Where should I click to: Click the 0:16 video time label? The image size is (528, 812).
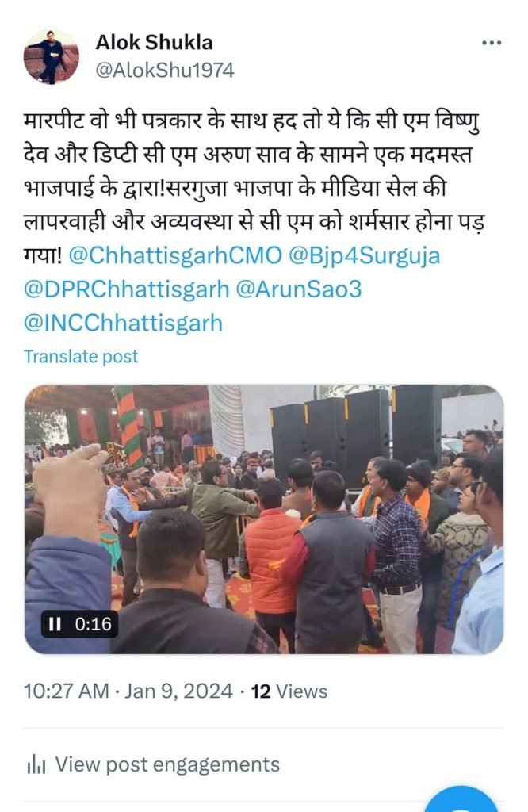click(94, 624)
